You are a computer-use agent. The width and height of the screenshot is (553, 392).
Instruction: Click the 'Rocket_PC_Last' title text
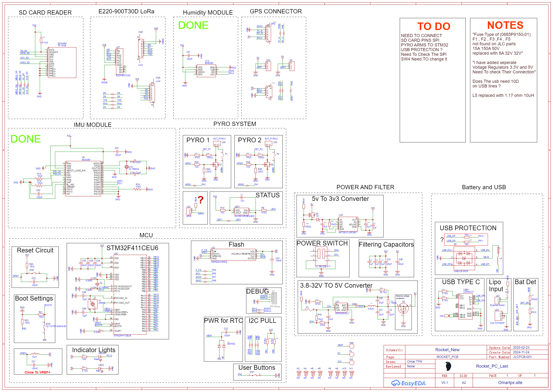coord(492,366)
